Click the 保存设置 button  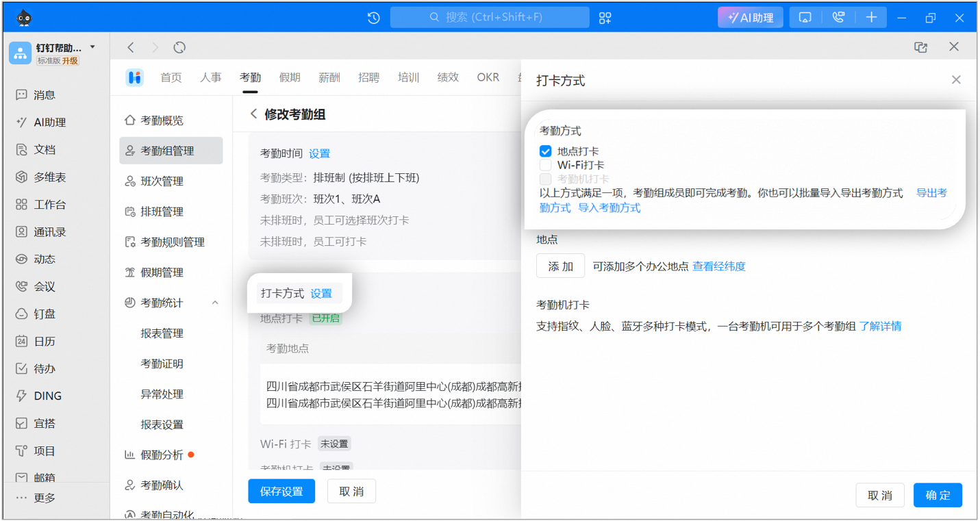[x=281, y=492]
